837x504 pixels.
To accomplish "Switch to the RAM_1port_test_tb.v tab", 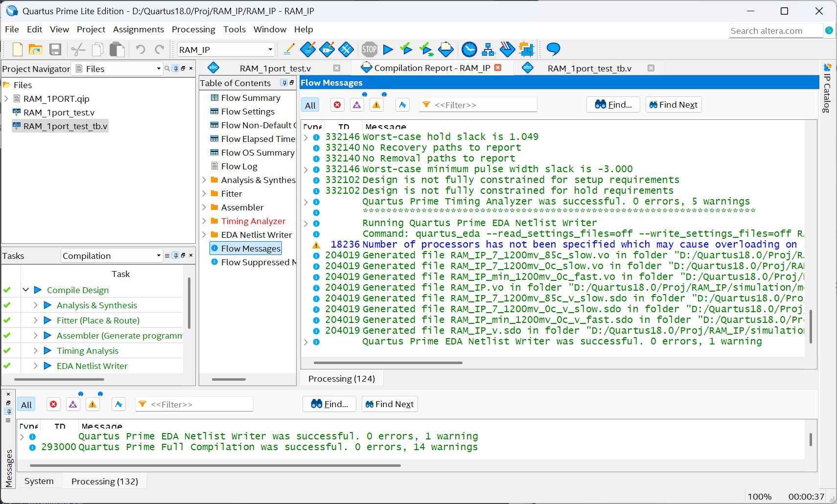I will 589,69.
